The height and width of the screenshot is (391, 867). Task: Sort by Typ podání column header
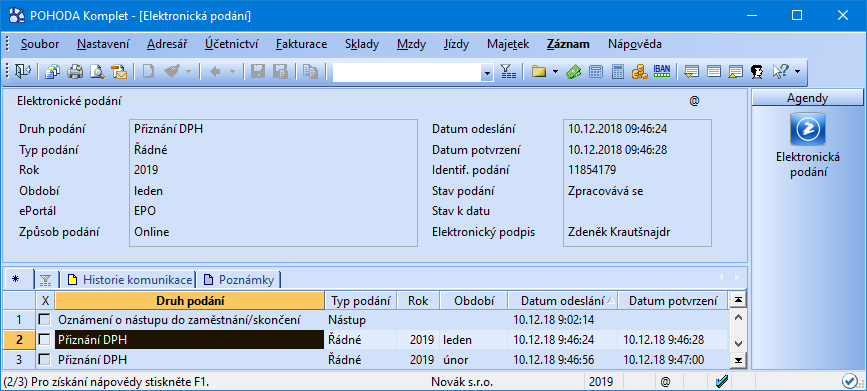point(361,301)
